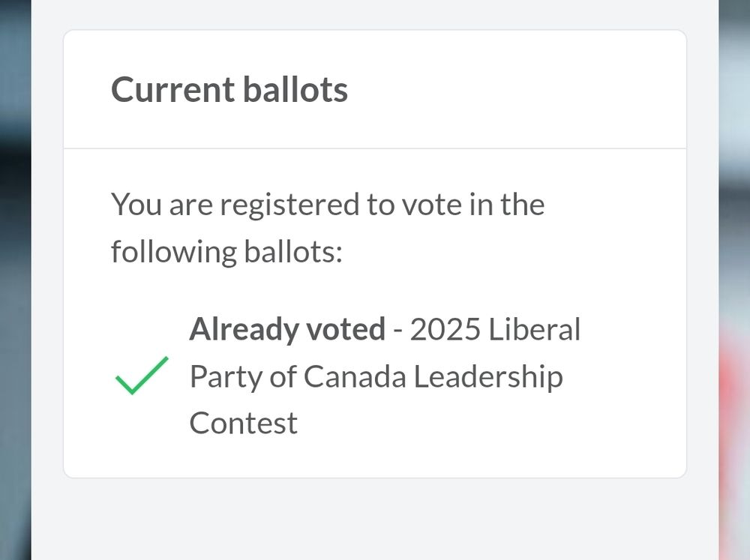Click the word 'Contest' in ballot entry

244,423
